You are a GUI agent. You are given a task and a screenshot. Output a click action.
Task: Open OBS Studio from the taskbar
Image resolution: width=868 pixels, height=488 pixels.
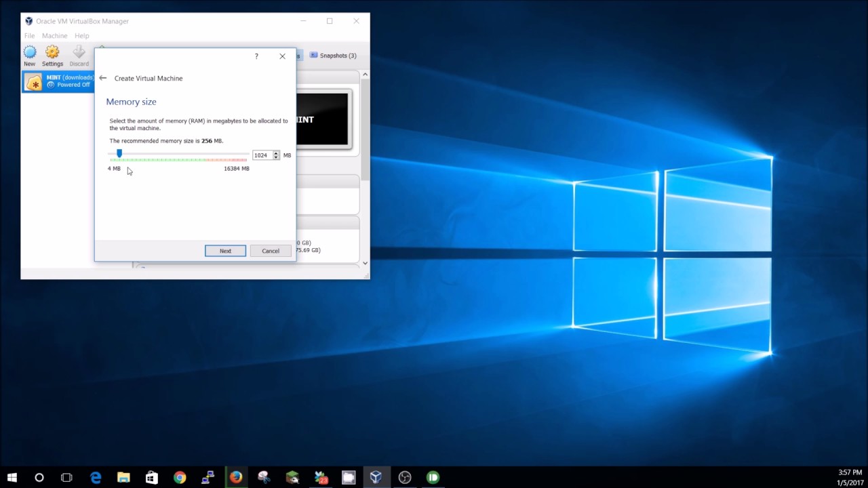(405, 477)
